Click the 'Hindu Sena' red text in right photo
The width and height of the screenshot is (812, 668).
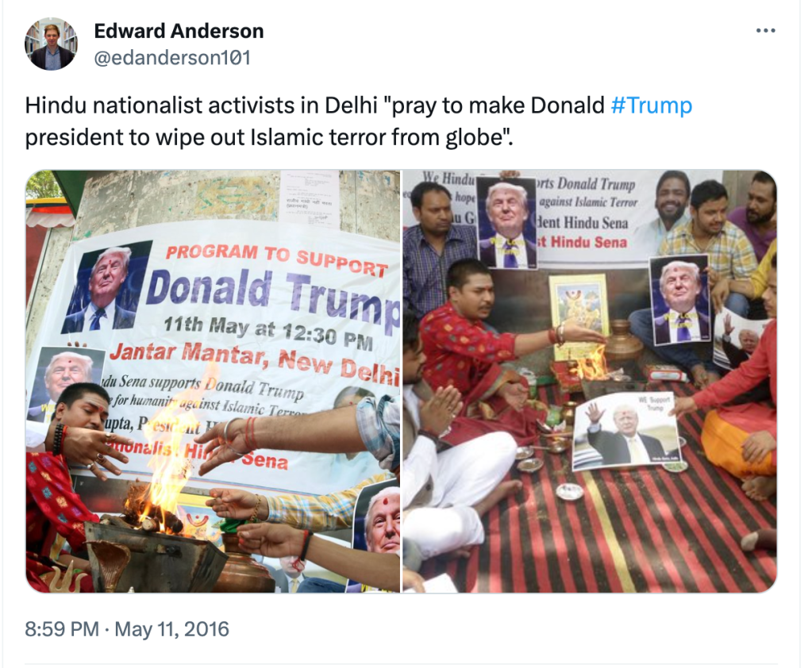point(588,242)
